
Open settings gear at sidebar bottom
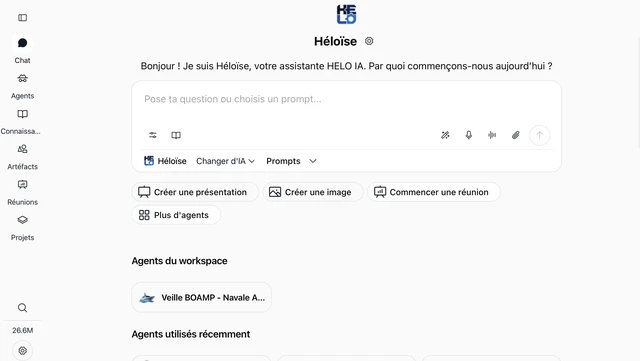(x=22, y=350)
